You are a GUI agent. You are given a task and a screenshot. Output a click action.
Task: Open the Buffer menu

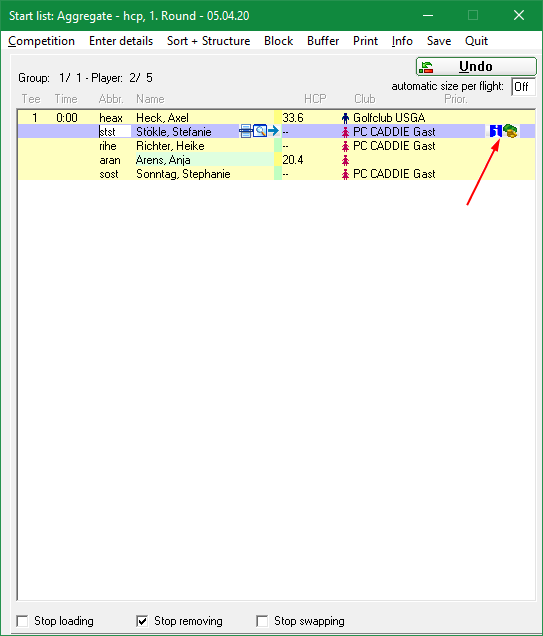(323, 41)
